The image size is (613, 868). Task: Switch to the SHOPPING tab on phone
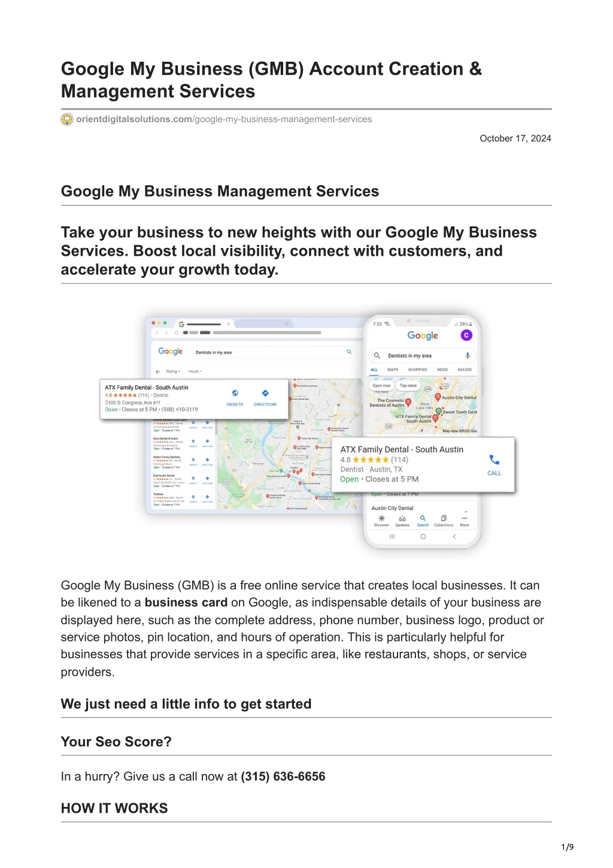click(418, 370)
